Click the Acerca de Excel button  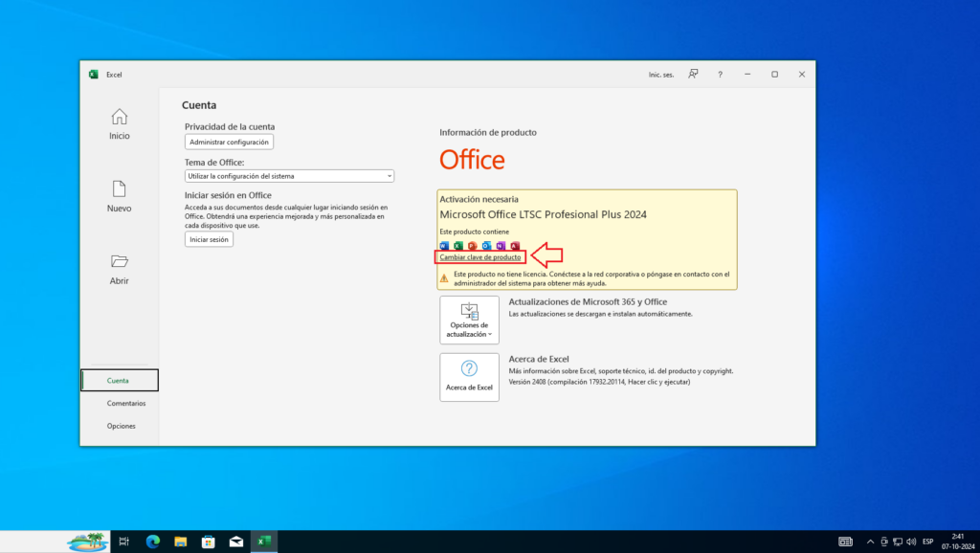coord(469,377)
